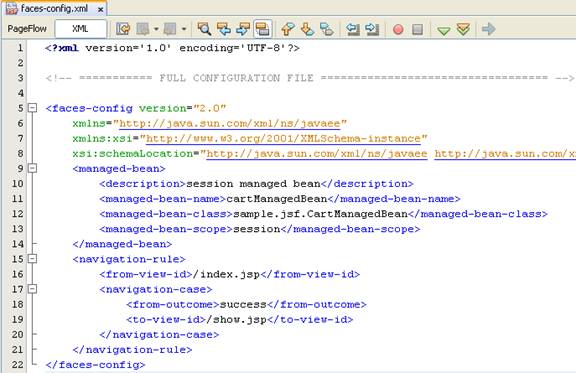Click the opening navigation-case tag
This screenshot has height=373, width=576.
click(156, 289)
